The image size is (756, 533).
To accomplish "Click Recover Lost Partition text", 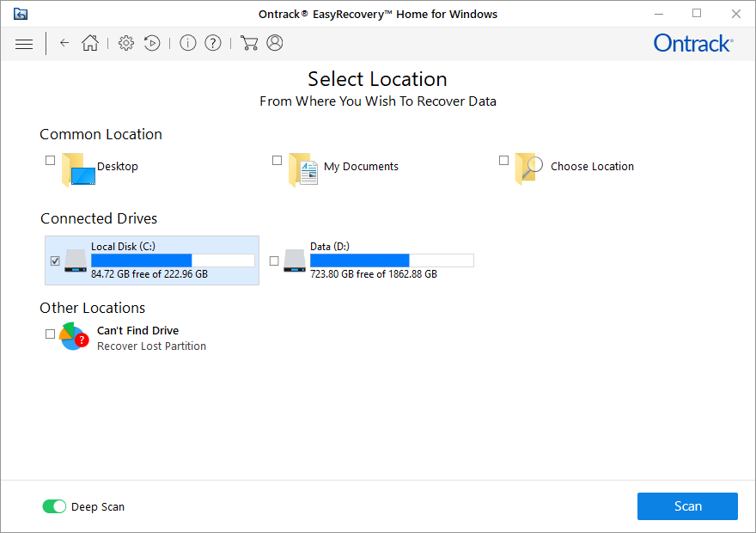I will 151,346.
